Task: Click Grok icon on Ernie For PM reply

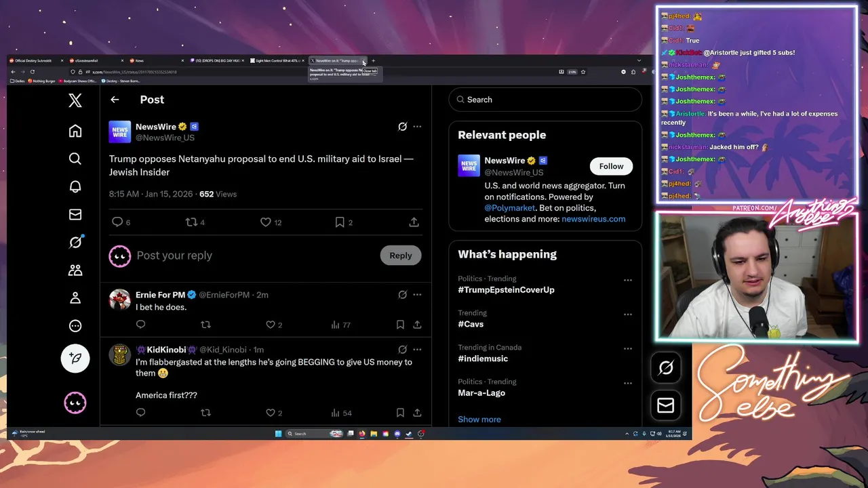Action: [x=402, y=295]
